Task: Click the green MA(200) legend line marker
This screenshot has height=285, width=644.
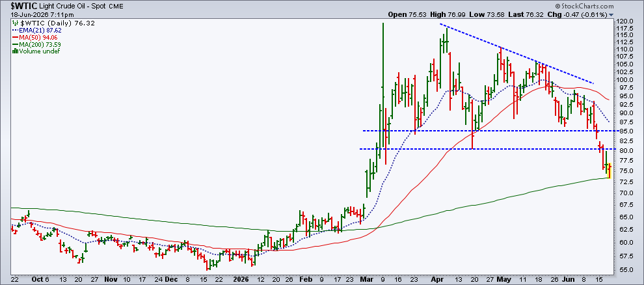Action: [15, 44]
